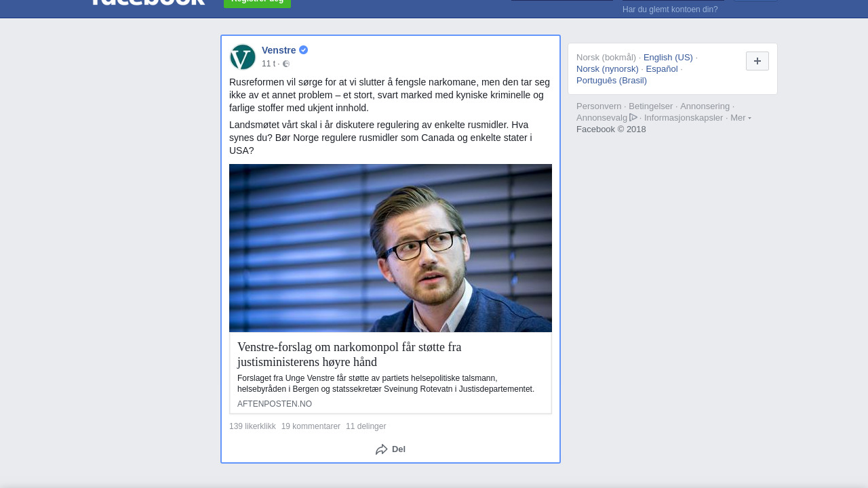868x488 pixels.
Task: Switch language to Português (Brasil)
Action: pyautogui.click(x=612, y=81)
